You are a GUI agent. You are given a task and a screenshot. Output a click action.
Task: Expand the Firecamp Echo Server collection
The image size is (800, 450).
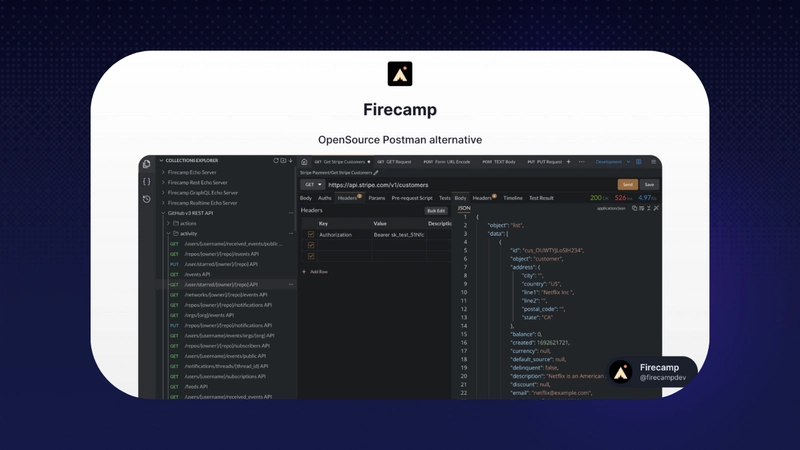164,172
